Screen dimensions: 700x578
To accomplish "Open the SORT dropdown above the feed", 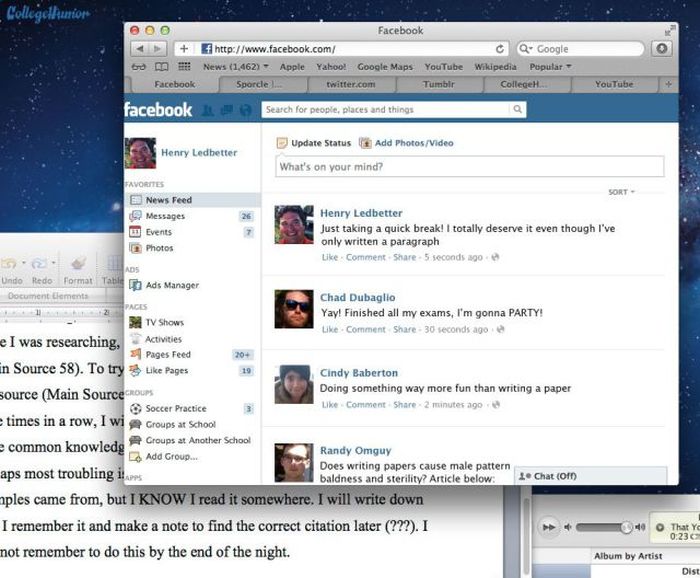I will 621,192.
